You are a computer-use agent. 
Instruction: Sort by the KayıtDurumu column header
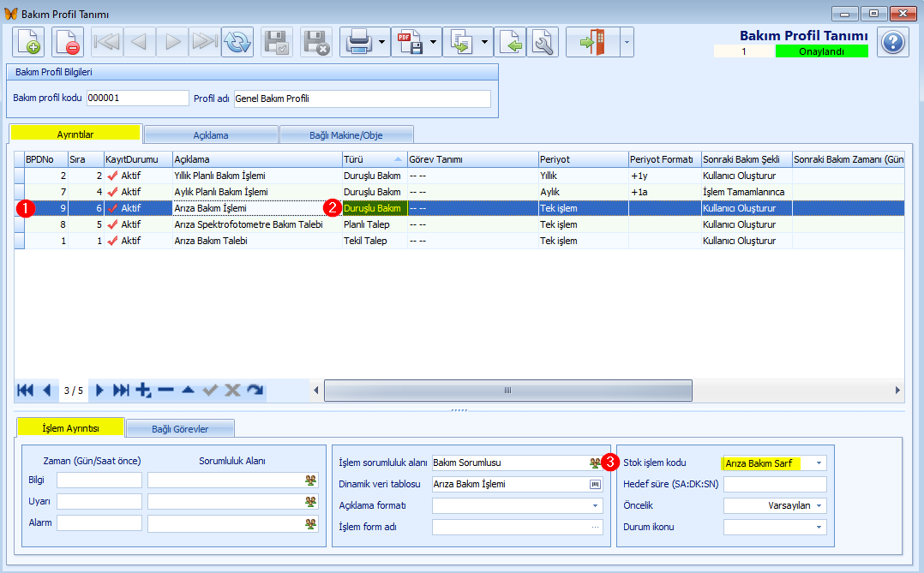138,159
